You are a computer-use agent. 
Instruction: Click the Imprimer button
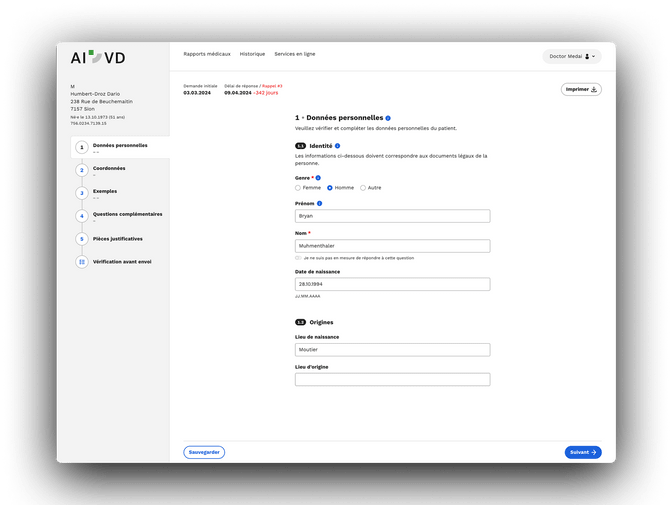click(581, 89)
